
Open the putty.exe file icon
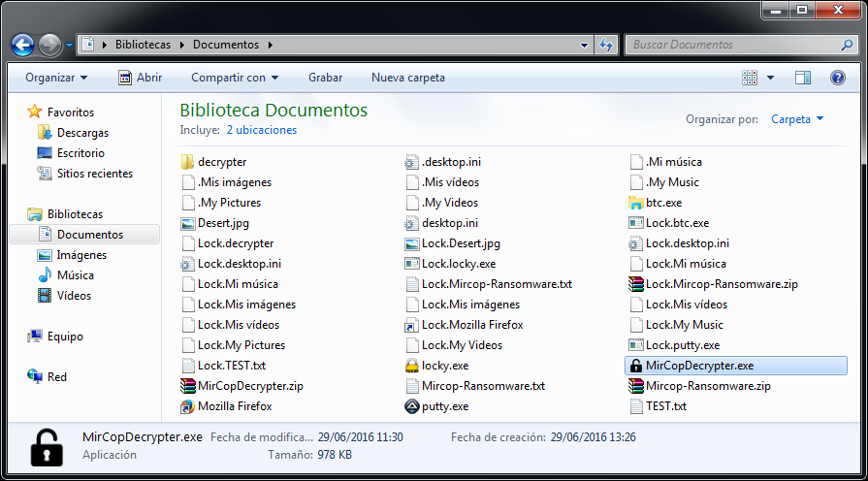(x=412, y=406)
